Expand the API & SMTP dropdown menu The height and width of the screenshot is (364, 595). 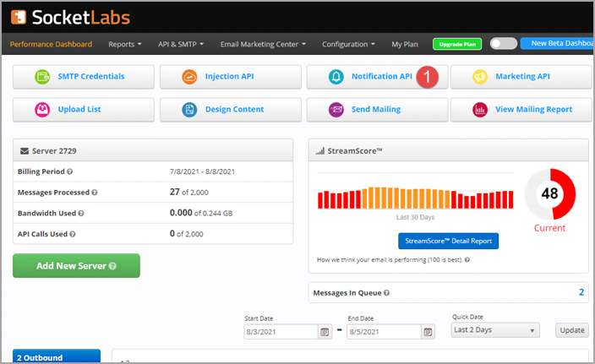(181, 45)
